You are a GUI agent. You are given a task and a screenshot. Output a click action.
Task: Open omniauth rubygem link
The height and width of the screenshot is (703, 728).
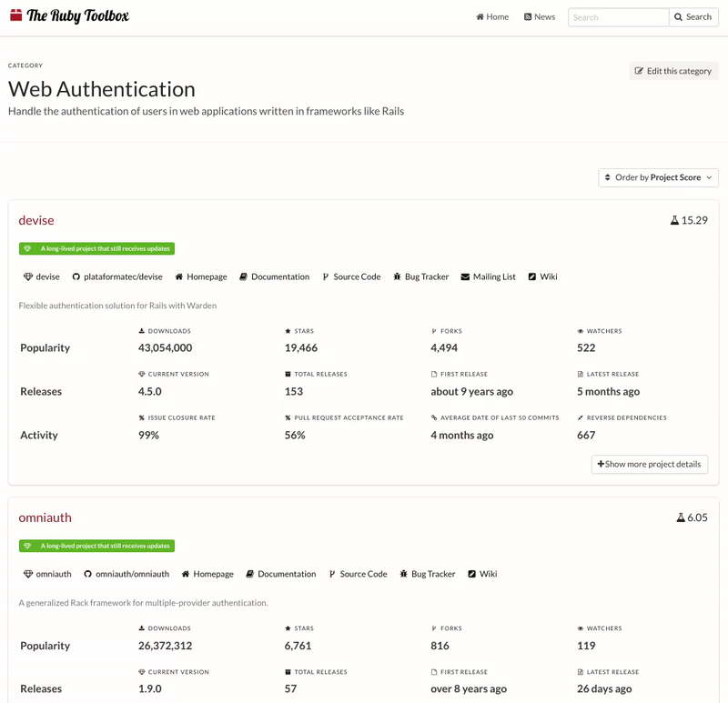coord(47,575)
